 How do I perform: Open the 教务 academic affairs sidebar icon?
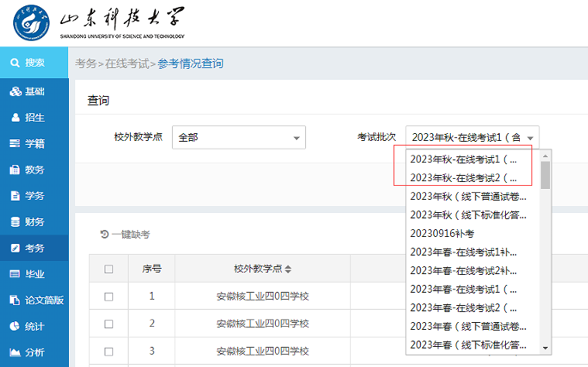(15, 170)
